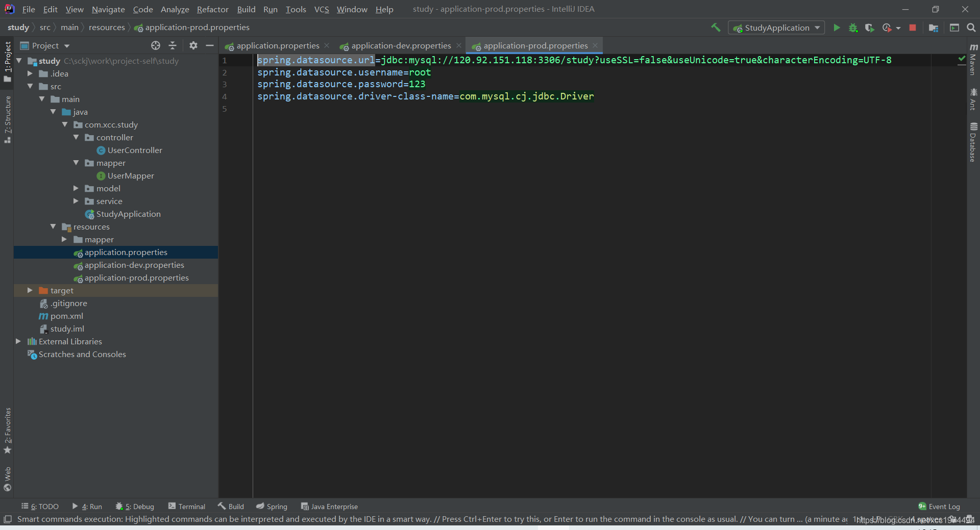Open Run Anything window icon

coord(954,28)
